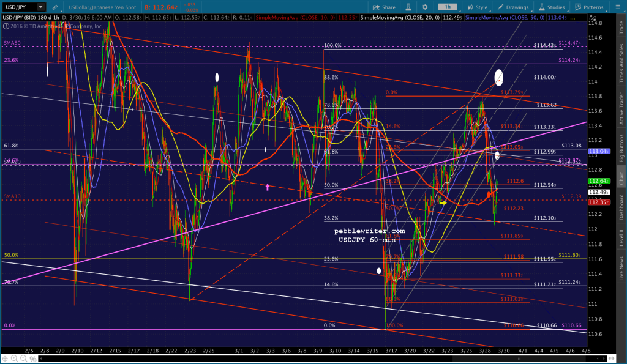Click the $113.63 price label
Image resolution: width=627 pixels, height=364 pixels.
[x=547, y=105]
